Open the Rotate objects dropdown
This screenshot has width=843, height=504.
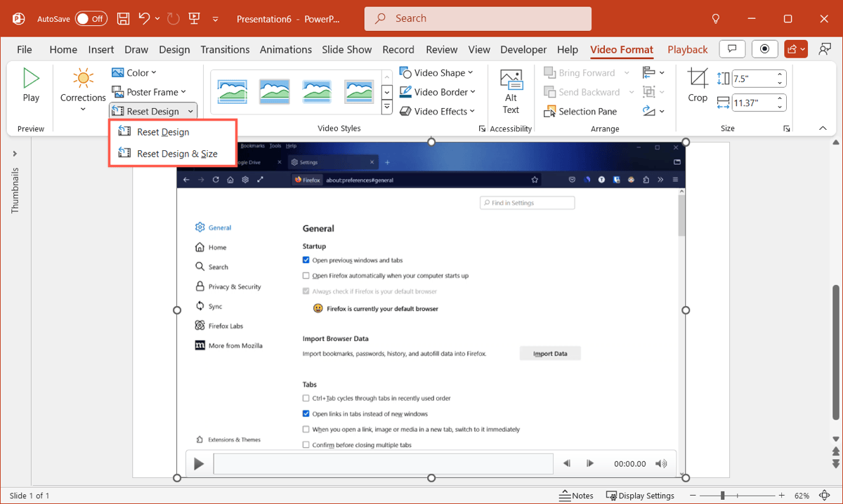coord(653,112)
